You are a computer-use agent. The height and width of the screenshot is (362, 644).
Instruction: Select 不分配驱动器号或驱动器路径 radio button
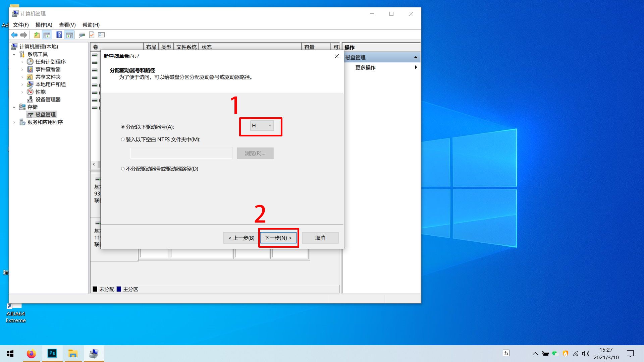123,169
